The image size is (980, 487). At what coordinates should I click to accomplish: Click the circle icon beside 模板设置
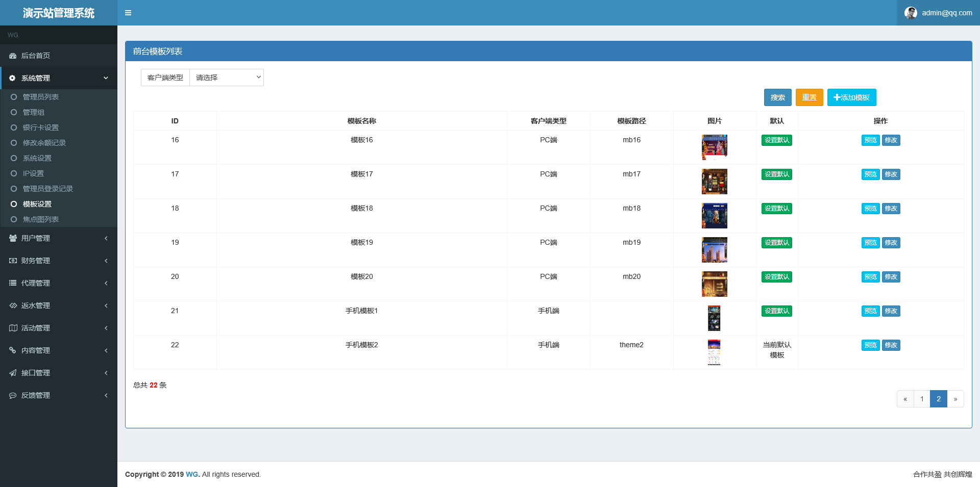14,204
